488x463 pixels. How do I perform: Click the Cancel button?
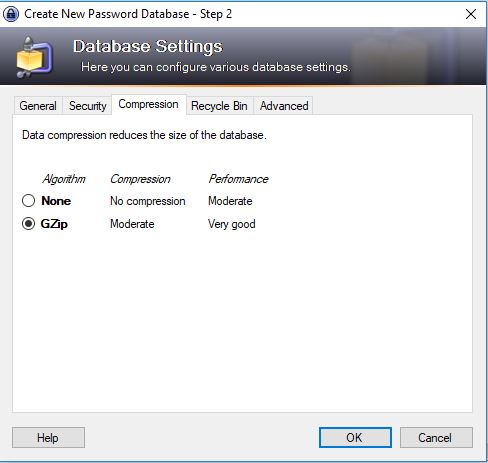tap(436, 437)
